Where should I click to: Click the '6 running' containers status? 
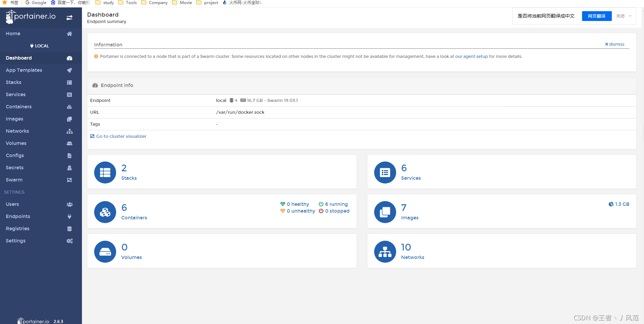click(x=333, y=204)
